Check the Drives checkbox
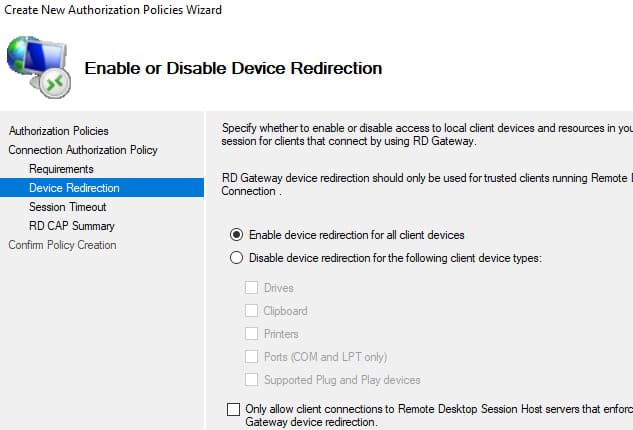This screenshot has height=430, width=633. point(251,288)
